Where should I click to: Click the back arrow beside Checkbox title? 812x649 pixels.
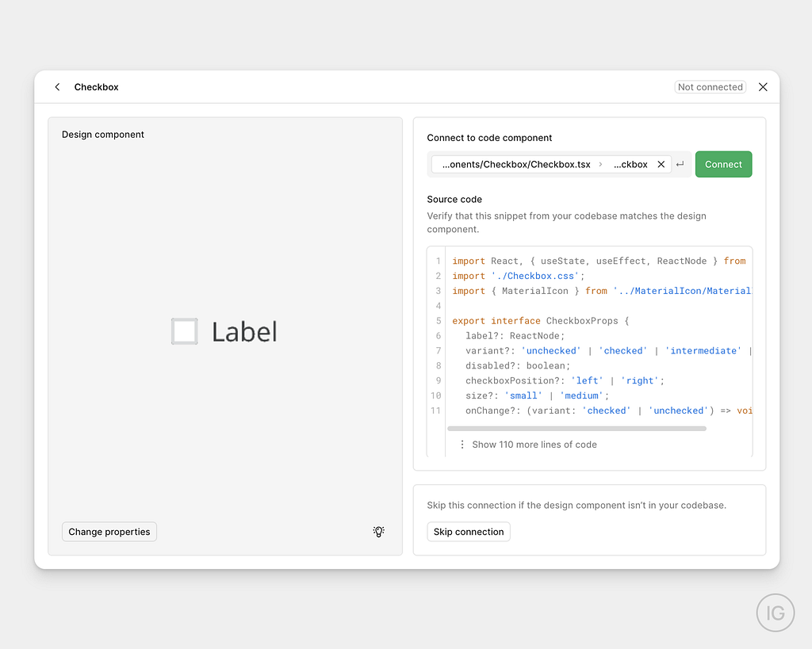pos(57,87)
